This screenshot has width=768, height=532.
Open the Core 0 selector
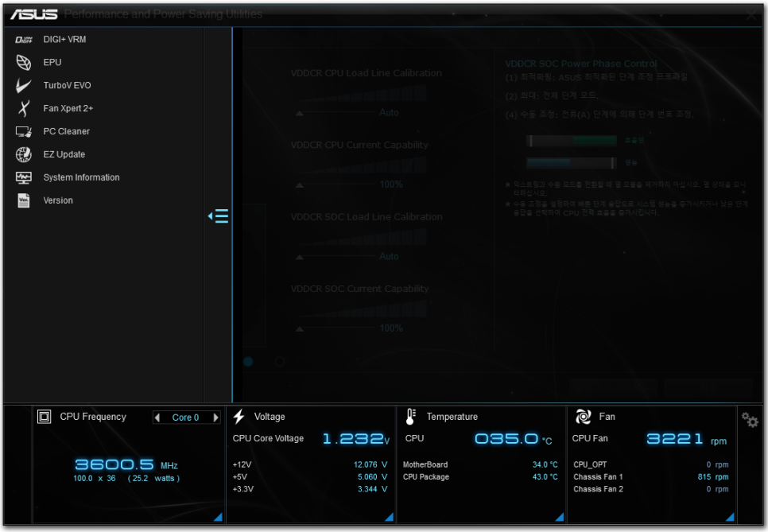185,417
